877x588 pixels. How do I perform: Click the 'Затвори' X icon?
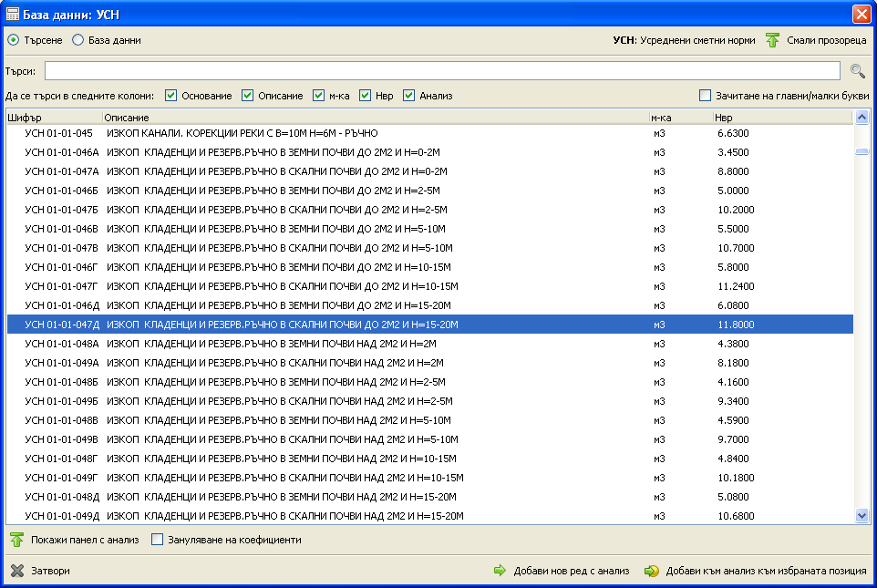(16, 571)
